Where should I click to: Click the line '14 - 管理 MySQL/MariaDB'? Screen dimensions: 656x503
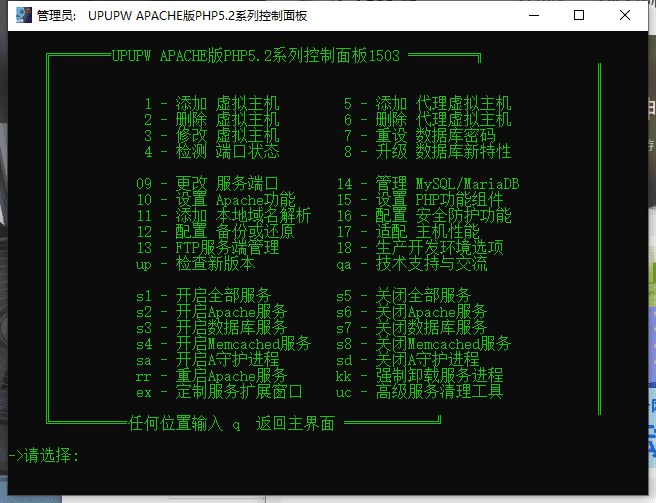(x=428, y=184)
